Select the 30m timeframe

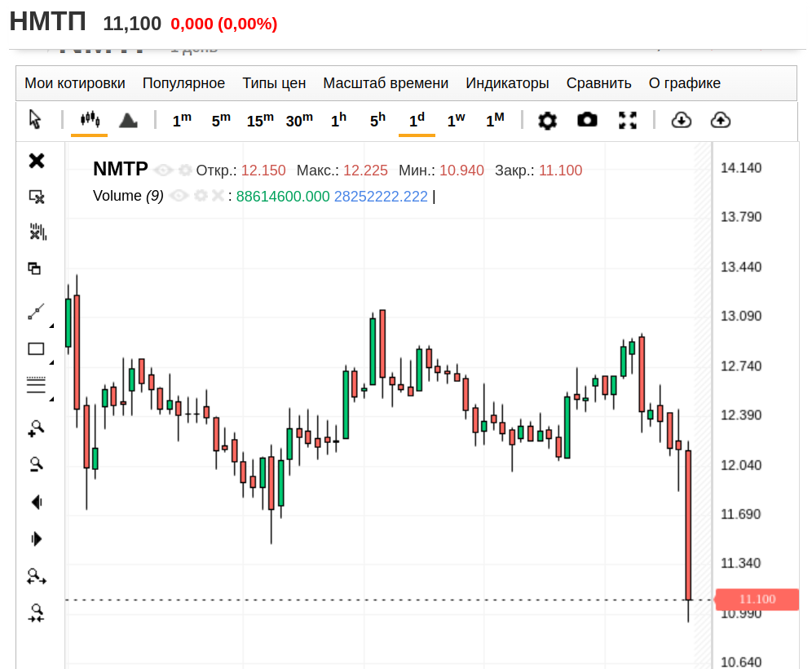tap(299, 120)
